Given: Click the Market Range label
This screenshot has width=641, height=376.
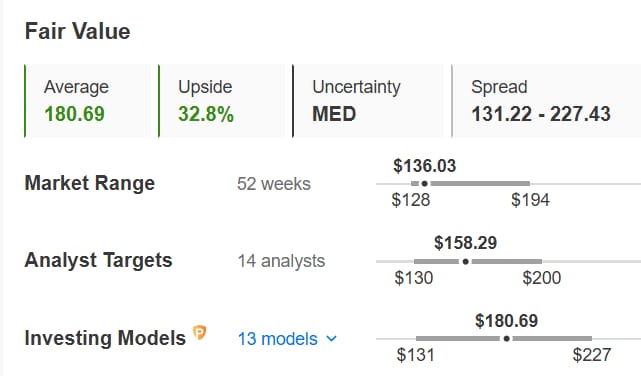Looking at the screenshot, I should [x=90, y=183].
